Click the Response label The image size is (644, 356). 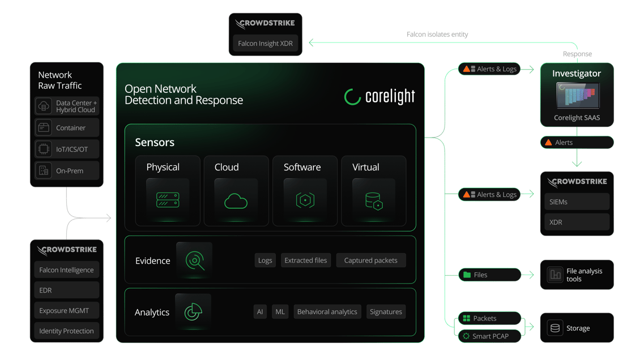(578, 54)
